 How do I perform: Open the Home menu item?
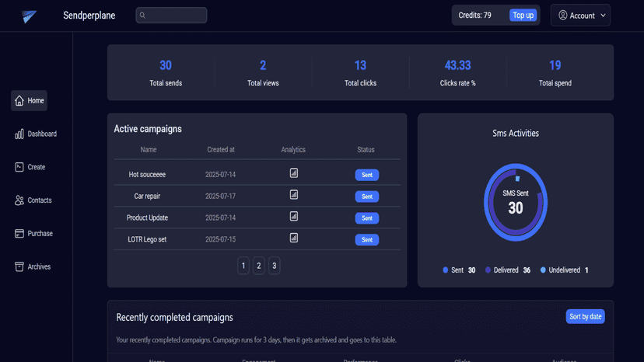tap(29, 100)
